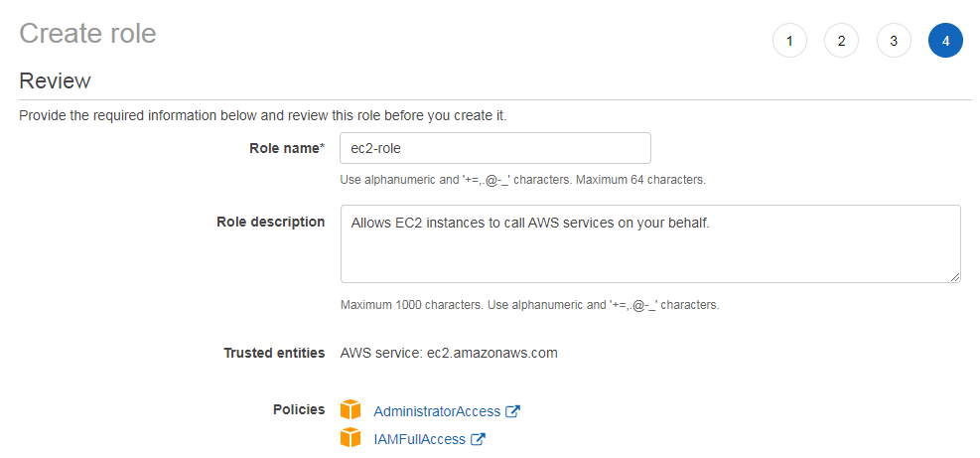Go to step 3 circle
Image resolution: width=980 pixels, height=458 pixels.
[x=894, y=41]
